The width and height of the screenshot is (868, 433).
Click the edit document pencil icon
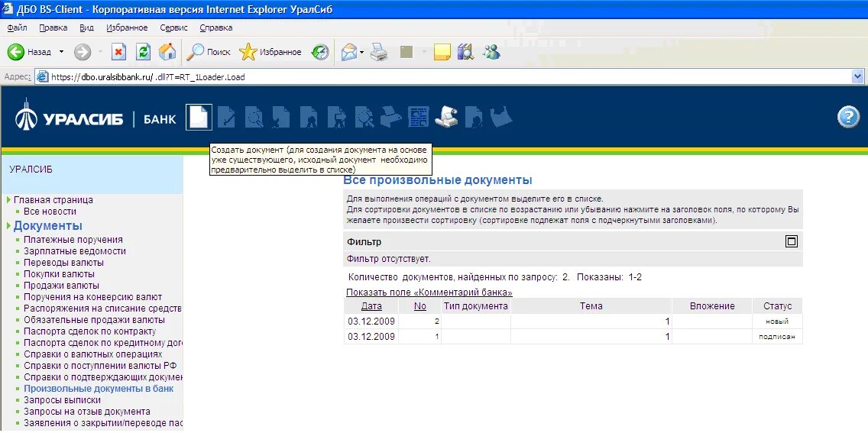click(x=226, y=117)
